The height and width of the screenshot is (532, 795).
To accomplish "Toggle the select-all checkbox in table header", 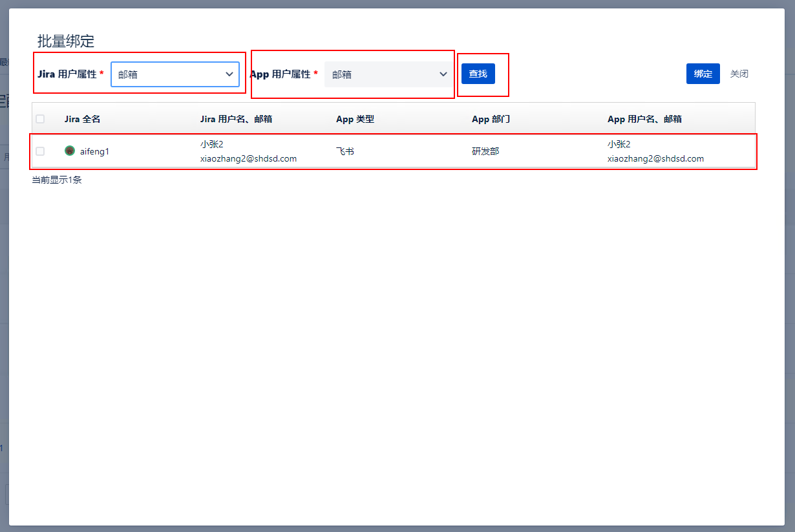I will (x=40, y=119).
